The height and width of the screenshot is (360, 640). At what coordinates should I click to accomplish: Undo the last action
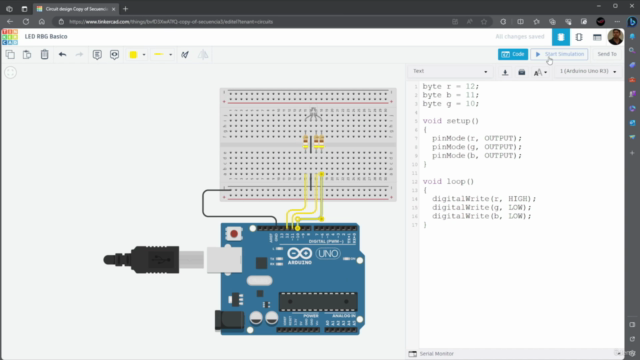(62, 54)
